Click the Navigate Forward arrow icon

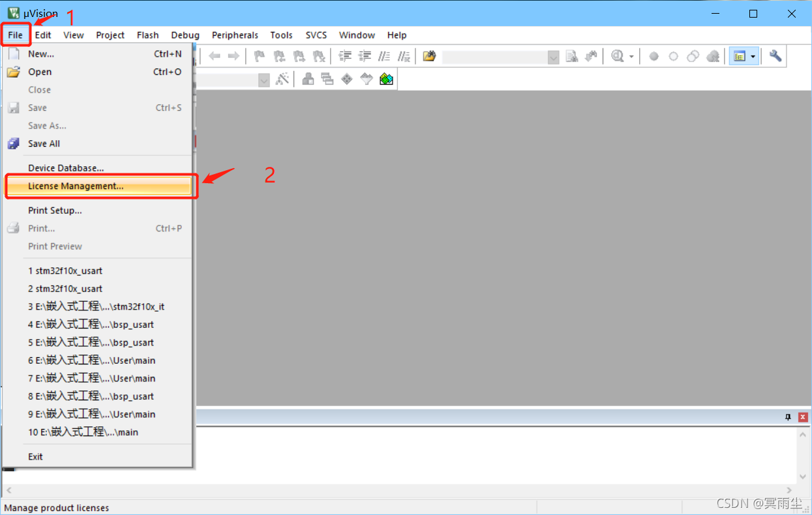(x=233, y=57)
